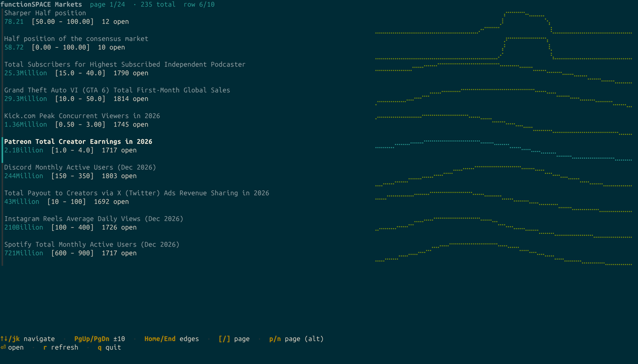Click the page 1/24 indicator
The height and width of the screenshot is (364, 638).
[107, 4]
